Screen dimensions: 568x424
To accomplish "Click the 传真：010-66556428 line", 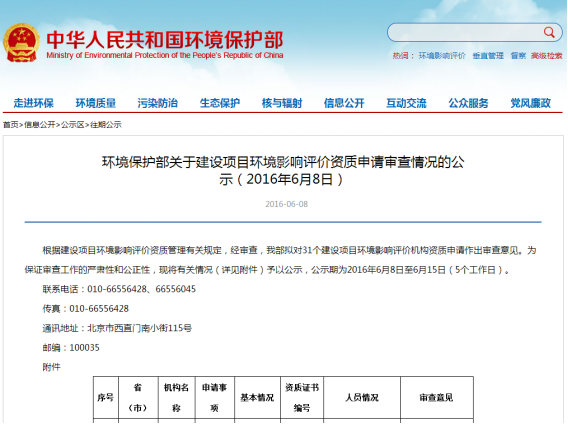I will click(x=85, y=309).
